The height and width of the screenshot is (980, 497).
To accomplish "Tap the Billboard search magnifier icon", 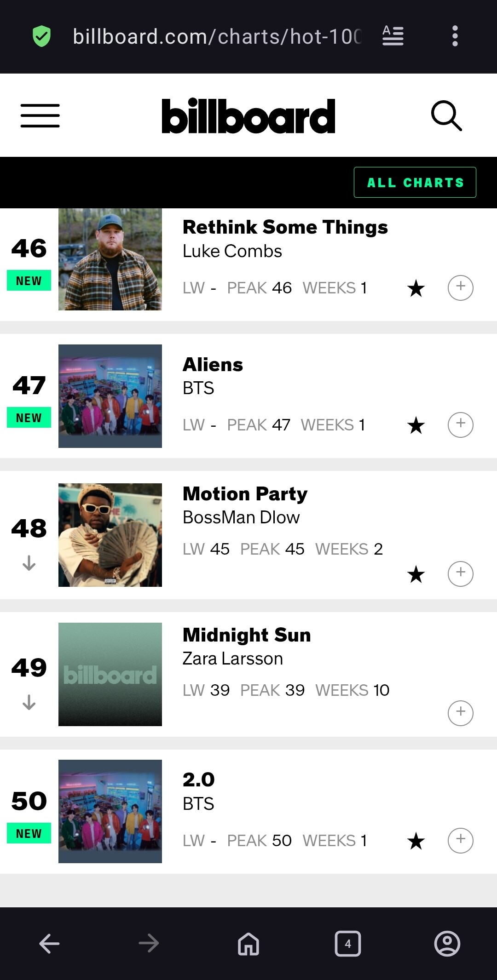I will [x=446, y=115].
